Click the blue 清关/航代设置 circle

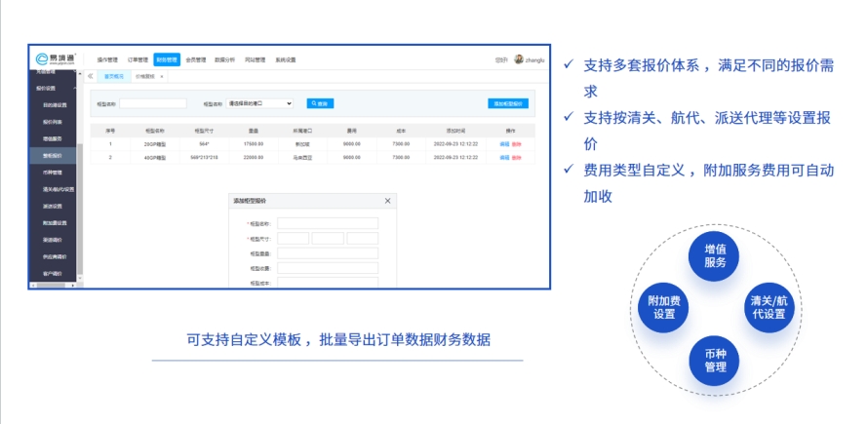[x=767, y=307]
